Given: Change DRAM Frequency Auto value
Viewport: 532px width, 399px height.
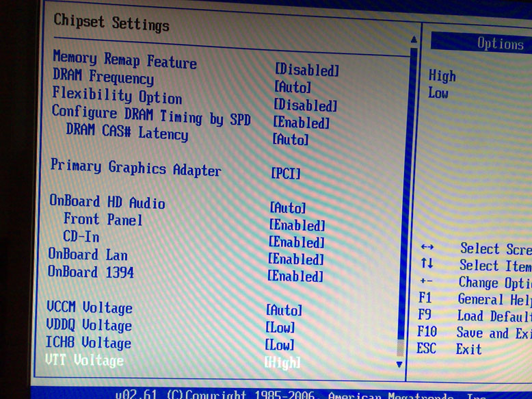Looking at the screenshot, I should [292, 87].
